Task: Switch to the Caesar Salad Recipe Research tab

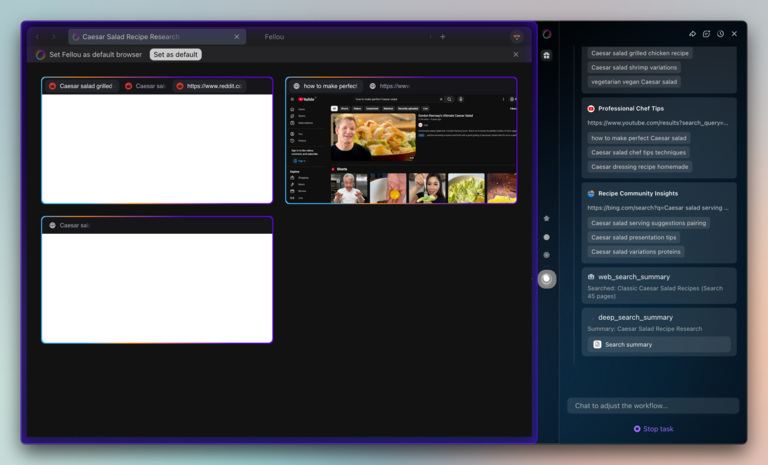Action: click(157, 37)
